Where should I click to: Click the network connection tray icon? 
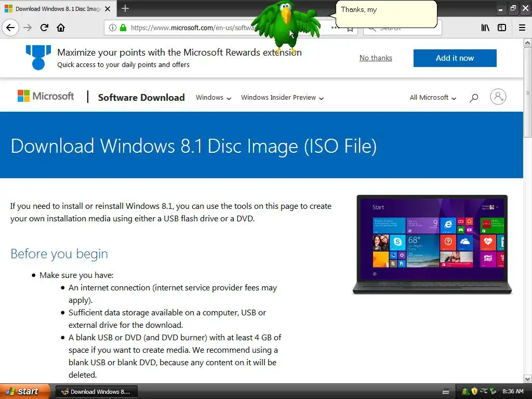[x=484, y=391]
